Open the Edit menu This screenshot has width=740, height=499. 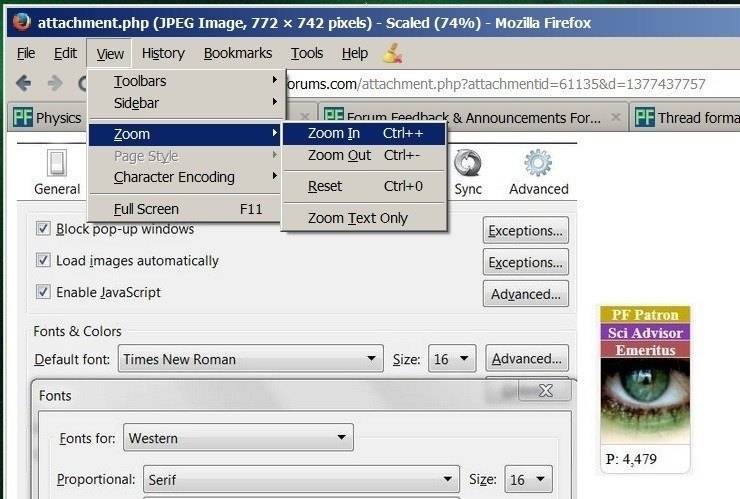click(65, 53)
